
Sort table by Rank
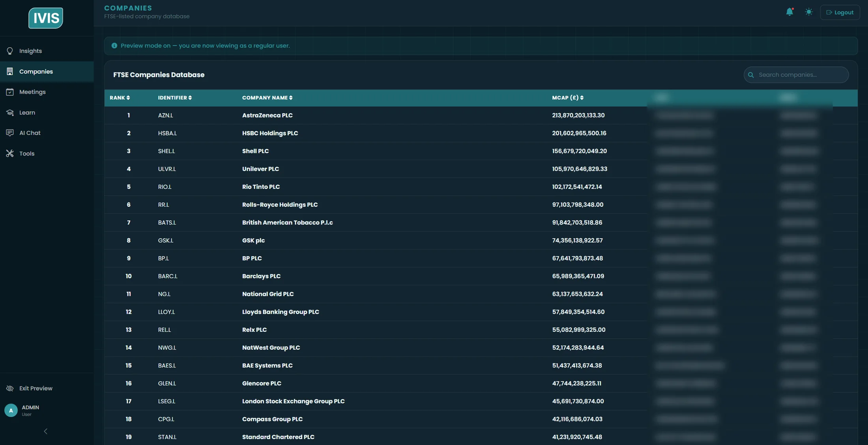[x=120, y=98]
